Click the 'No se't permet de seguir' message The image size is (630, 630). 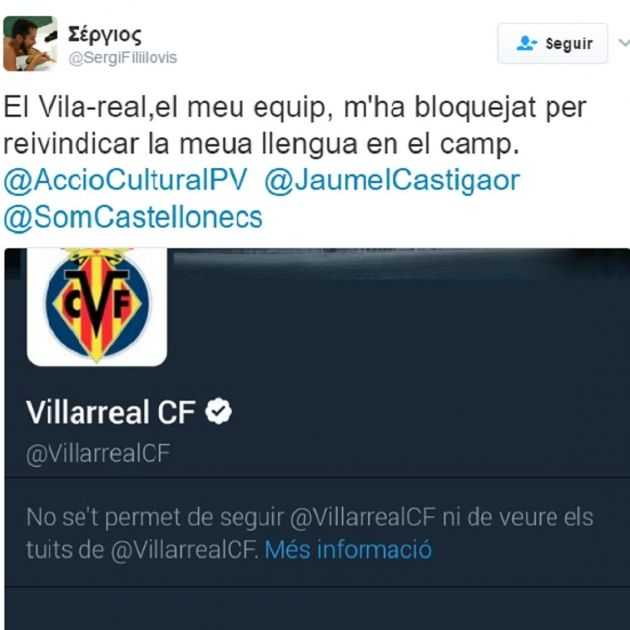pyautogui.click(x=155, y=517)
